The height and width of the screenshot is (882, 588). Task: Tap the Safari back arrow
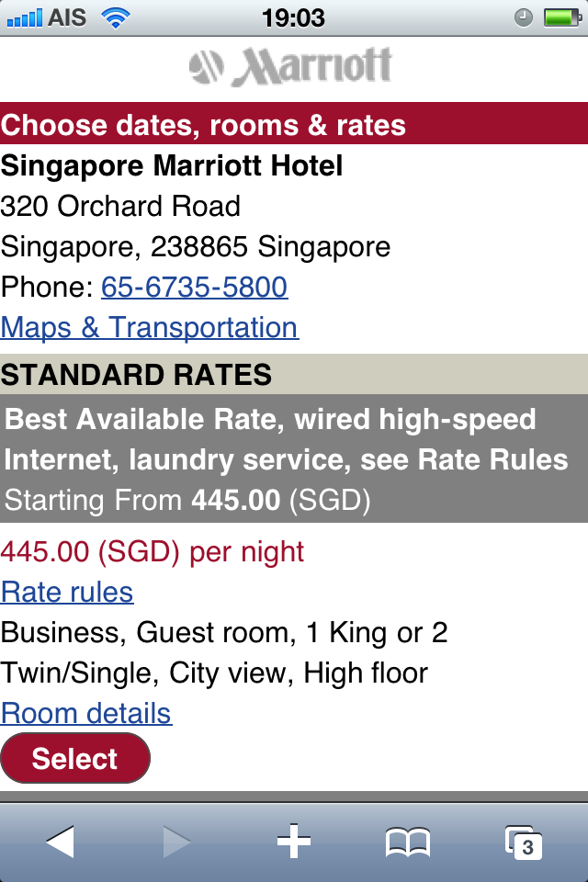[x=61, y=842]
